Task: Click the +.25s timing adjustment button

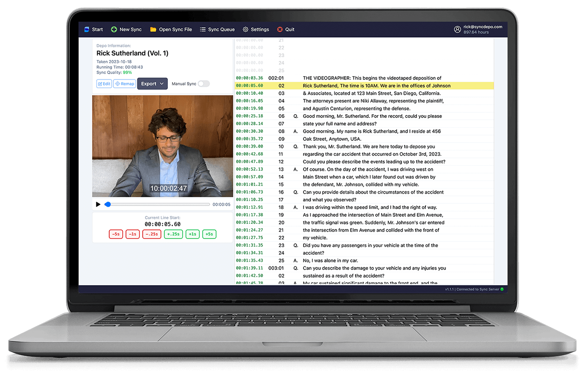Action: pos(173,234)
